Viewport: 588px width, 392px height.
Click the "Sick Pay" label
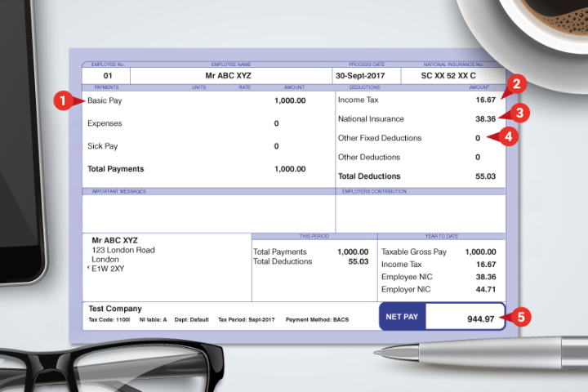click(102, 146)
